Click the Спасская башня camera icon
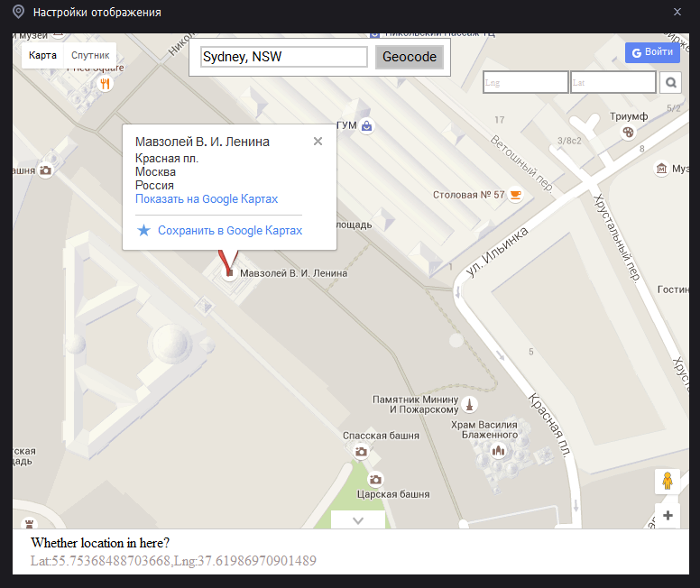This screenshot has width=700, height=588. pos(361,452)
